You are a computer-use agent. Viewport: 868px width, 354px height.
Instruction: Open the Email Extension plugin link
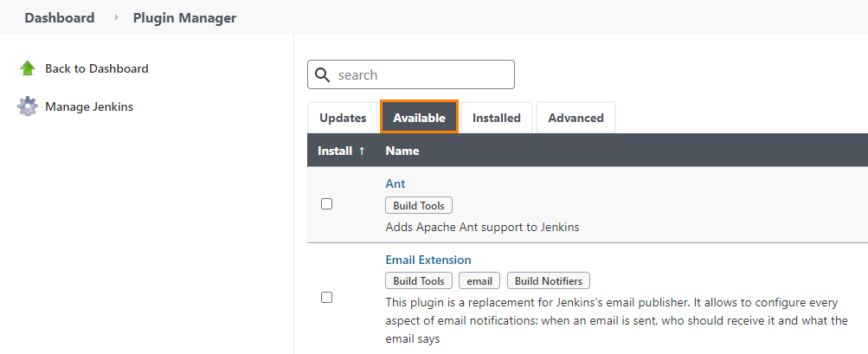click(428, 260)
